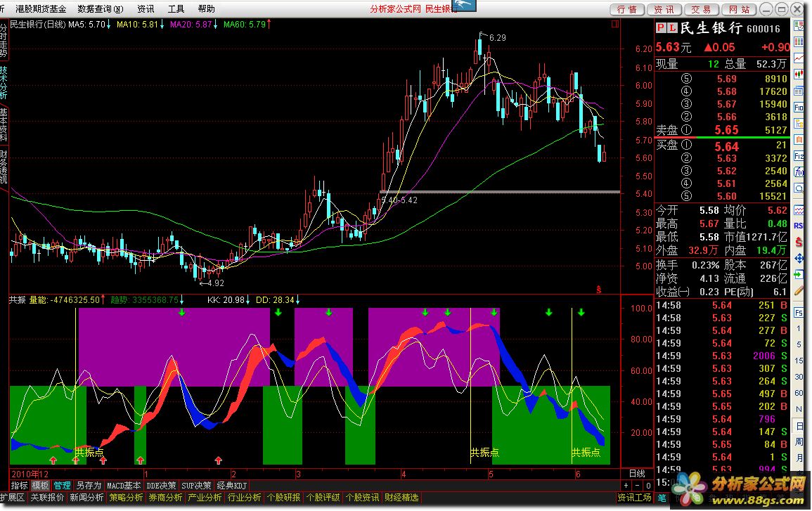
Task: Open the 新闻分析 tab
Action: click(86, 498)
